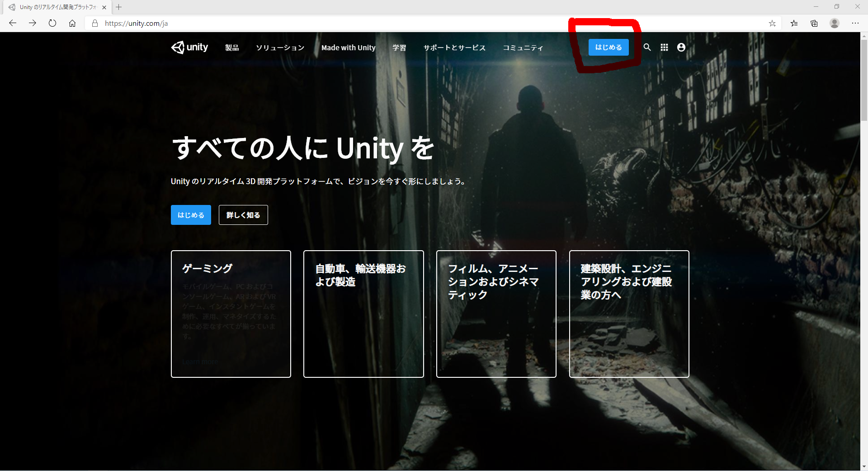Open the 学習 menu
Image resolution: width=868 pixels, height=471 pixels.
399,48
